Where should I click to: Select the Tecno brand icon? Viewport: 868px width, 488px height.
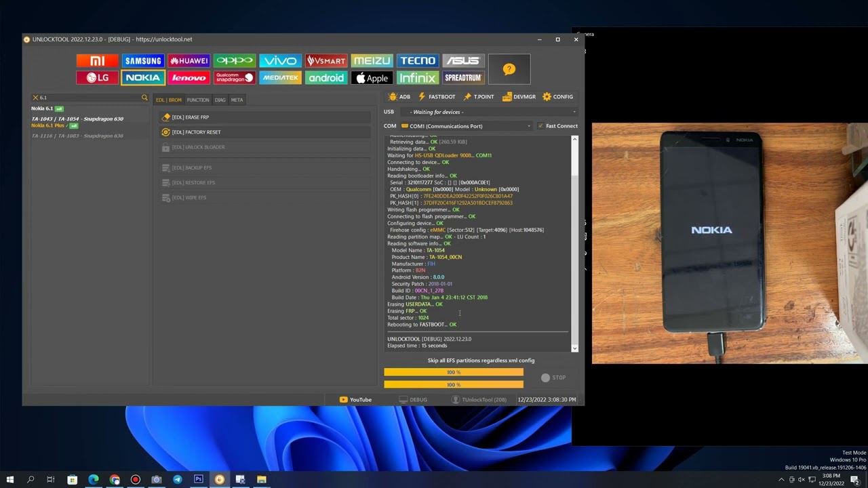418,61
